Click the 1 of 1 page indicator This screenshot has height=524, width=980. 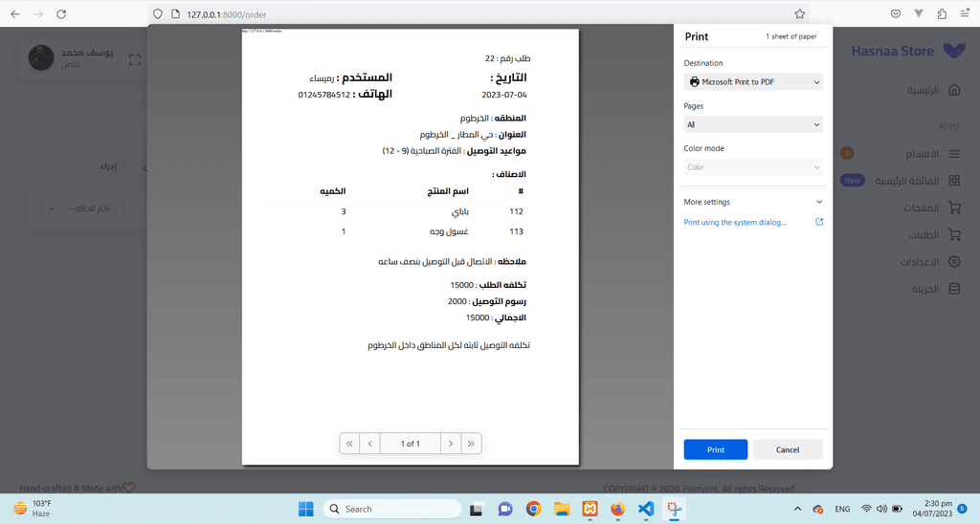(x=410, y=444)
